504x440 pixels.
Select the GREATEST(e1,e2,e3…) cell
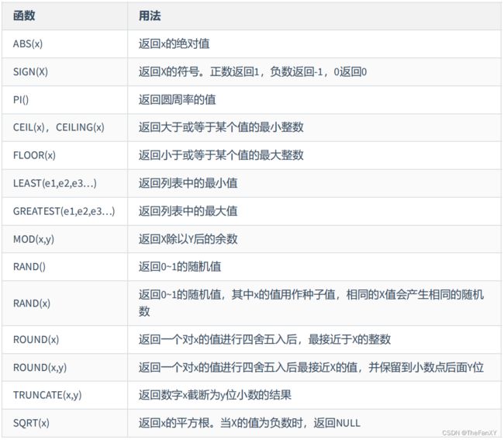click(x=64, y=211)
